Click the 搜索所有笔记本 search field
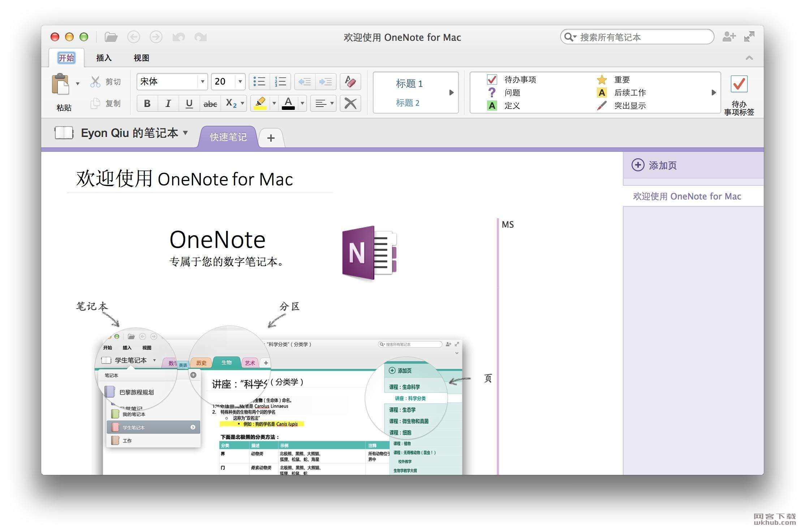Screen dimensions: 805x532 637,37
